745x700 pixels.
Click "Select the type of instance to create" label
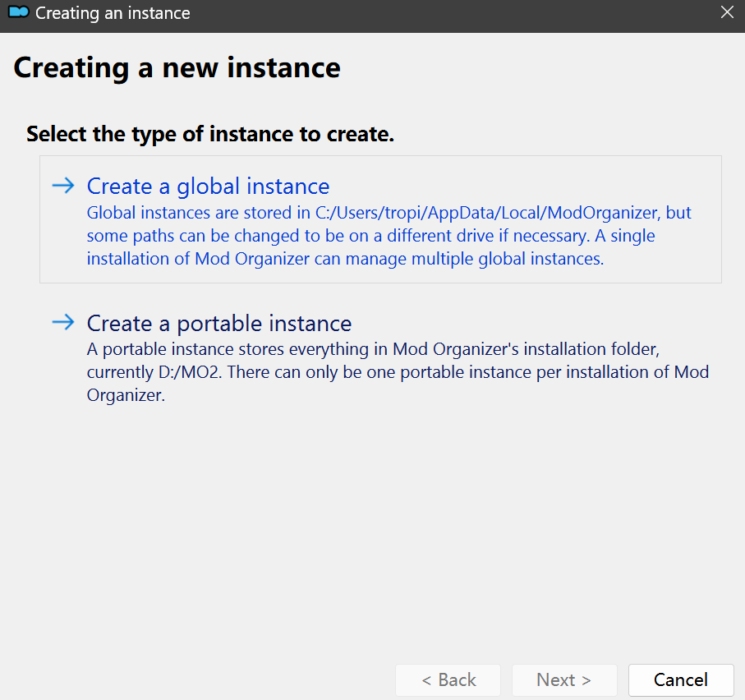210,134
